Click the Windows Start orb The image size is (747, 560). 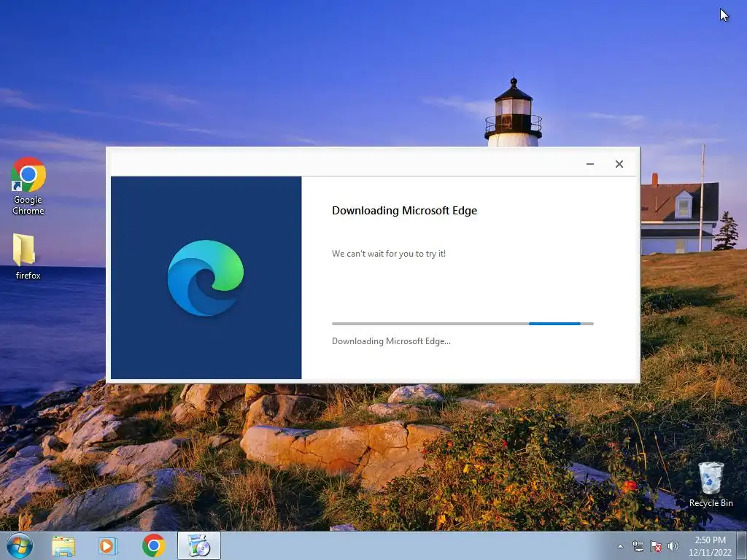[20, 545]
